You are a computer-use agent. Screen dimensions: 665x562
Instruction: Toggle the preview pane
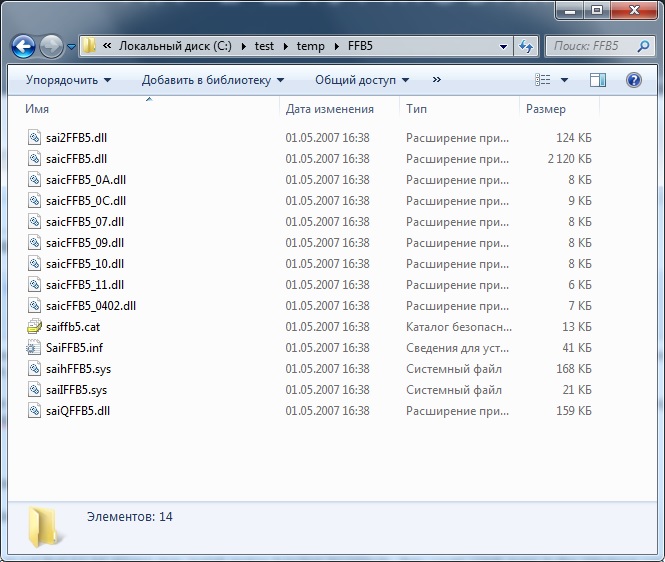click(598, 80)
